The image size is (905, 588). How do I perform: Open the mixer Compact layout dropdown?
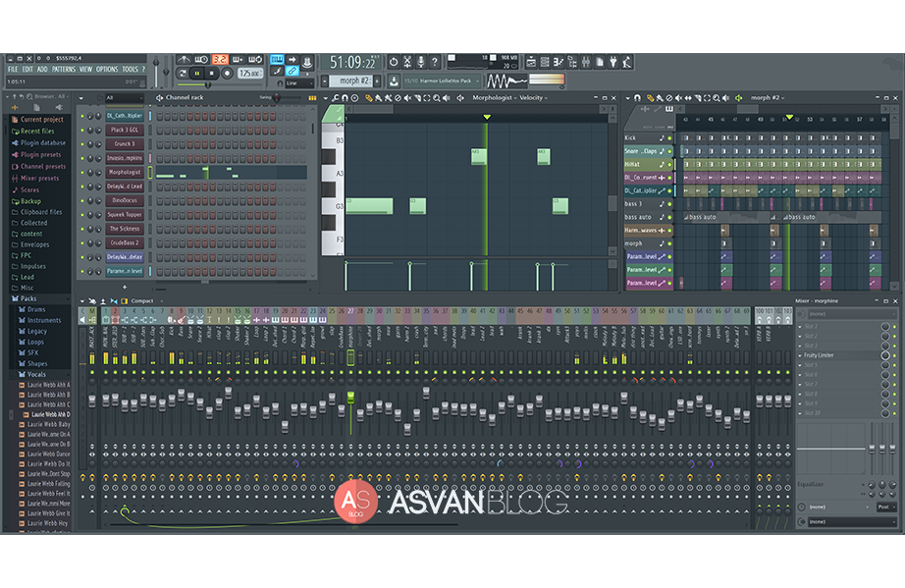tap(145, 300)
